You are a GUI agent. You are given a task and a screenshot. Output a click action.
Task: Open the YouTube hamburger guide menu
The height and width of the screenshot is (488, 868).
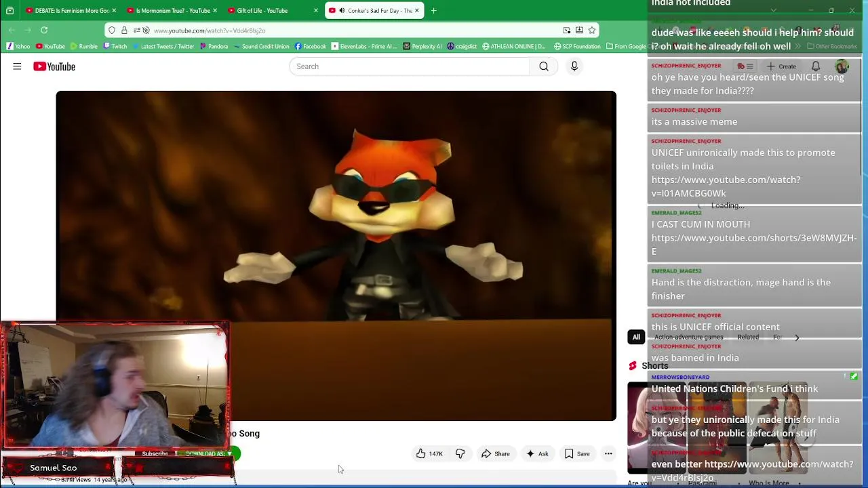pos(17,66)
